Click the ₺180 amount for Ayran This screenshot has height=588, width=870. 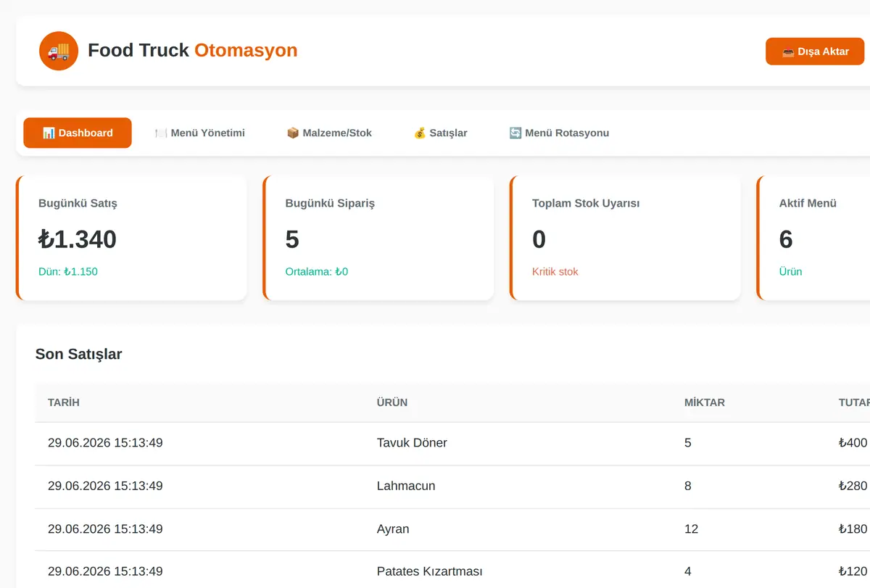(853, 529)
